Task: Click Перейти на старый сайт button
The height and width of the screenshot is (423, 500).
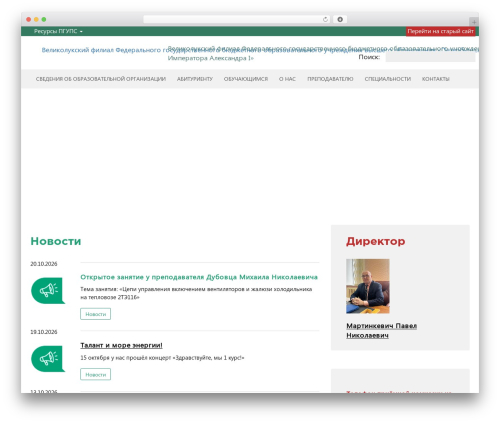Action: [x=440, y=31]
